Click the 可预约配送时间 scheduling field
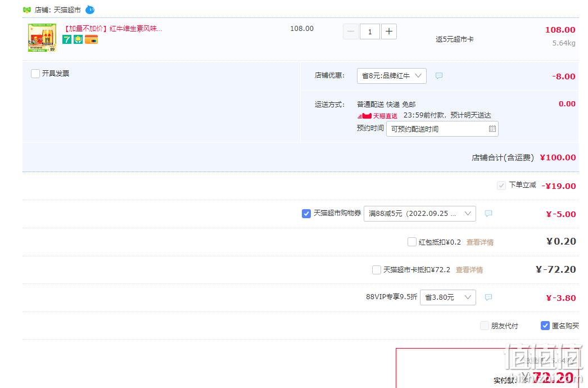The height and width of the screenshot is (388, 588). [442, 129]
